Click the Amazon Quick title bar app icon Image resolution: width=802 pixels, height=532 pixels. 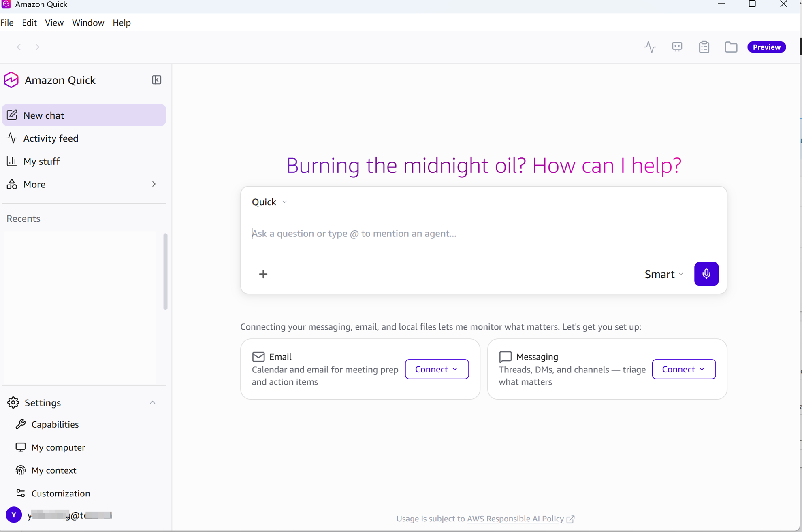pyautogui.click(x=6, y=4)
